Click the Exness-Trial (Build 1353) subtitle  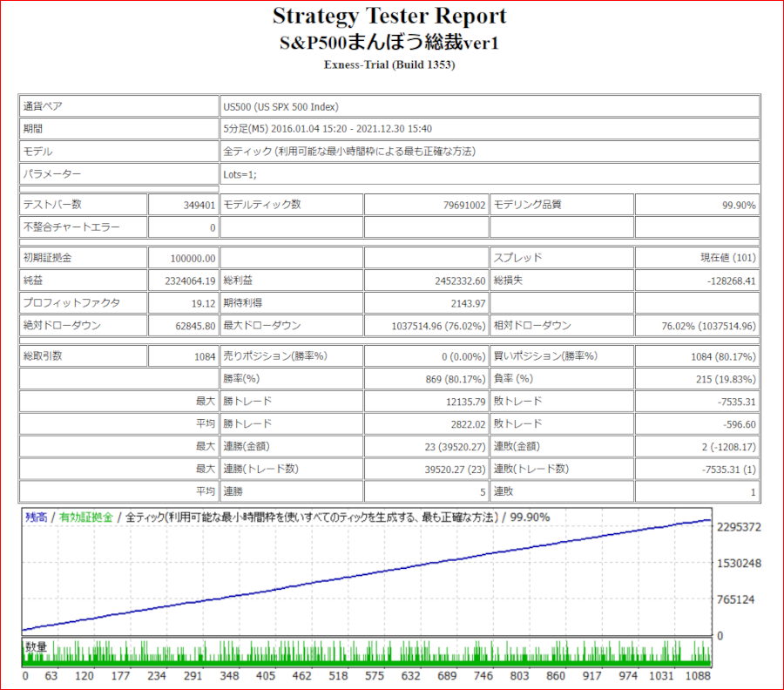[x=389, y=65]
